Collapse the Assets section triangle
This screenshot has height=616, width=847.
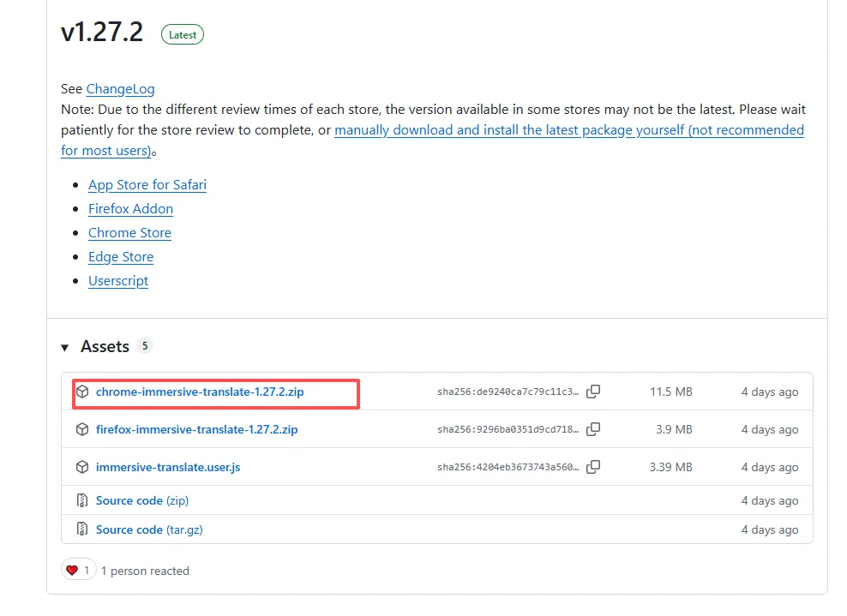click(65, 348)
